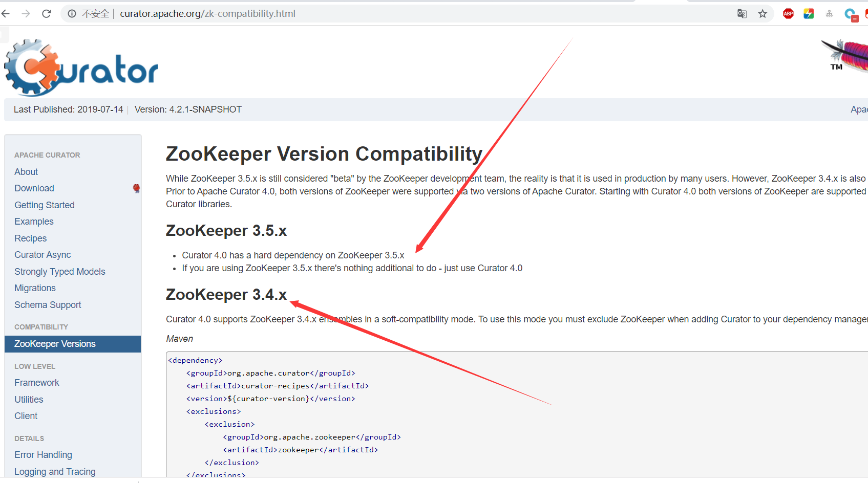868x483 pixels.
Task: Open the Framework link under Low Level
Action: pos(37,383)
